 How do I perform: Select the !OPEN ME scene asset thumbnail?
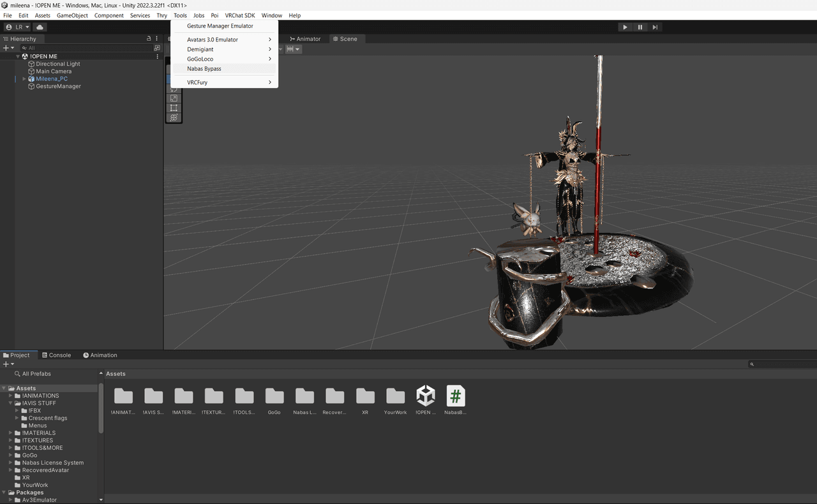pyautogui.click(x=426, y=396)
